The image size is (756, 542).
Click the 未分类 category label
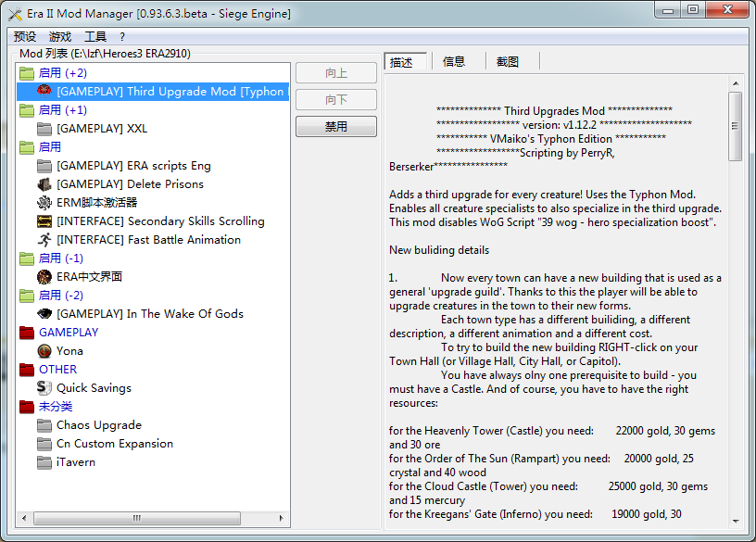pos(56,407)
